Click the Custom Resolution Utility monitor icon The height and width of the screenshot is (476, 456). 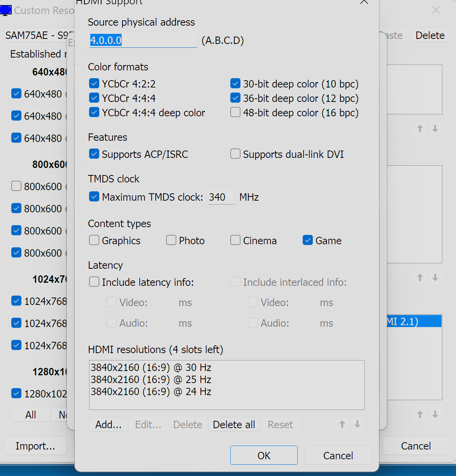tap(5, 10)
